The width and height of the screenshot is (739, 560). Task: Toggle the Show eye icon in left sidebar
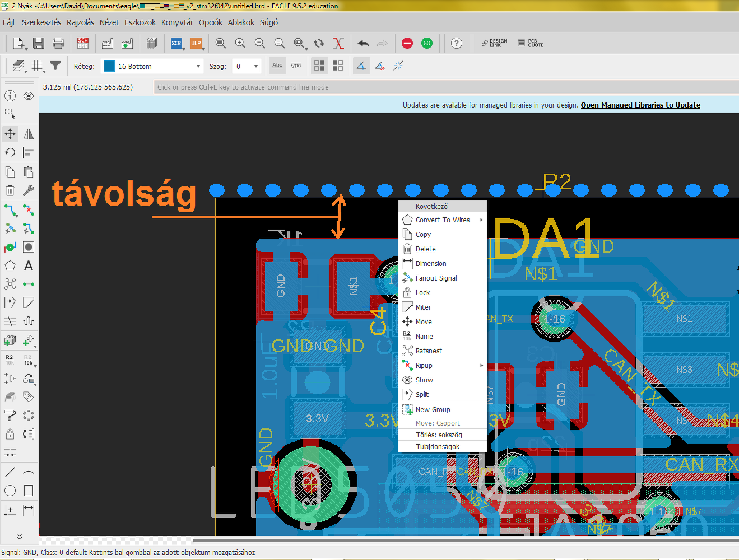[29, 96]
